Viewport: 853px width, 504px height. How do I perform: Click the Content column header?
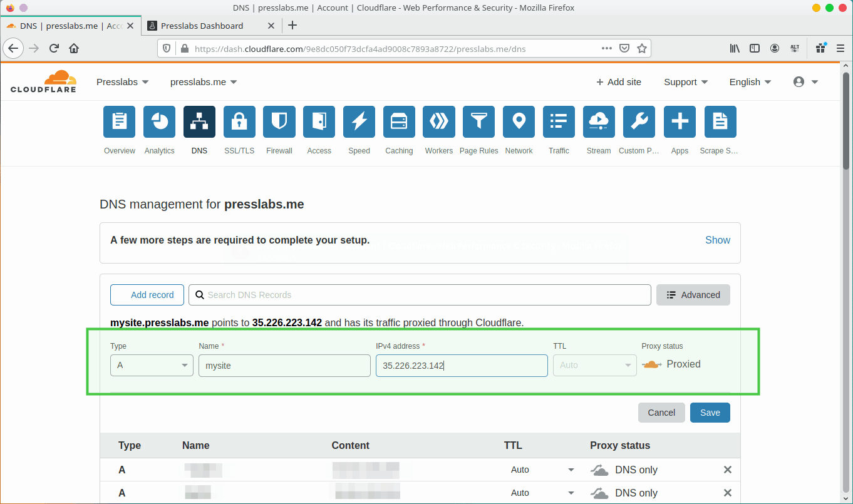tap(351, 446)
